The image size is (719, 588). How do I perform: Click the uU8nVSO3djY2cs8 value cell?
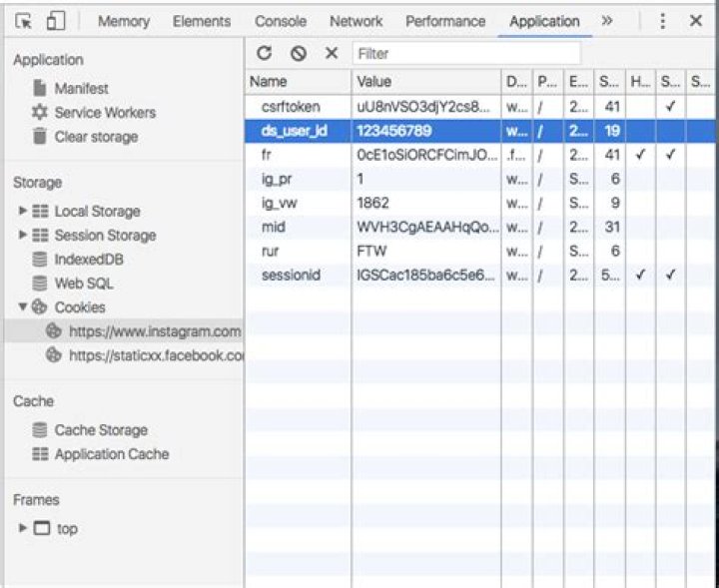426,107
